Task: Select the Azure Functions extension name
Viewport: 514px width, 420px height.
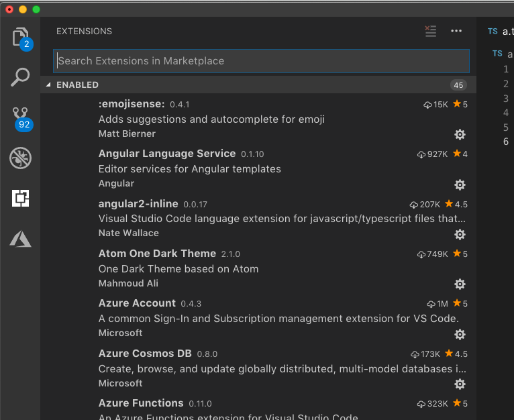Action: coord(141,403)
